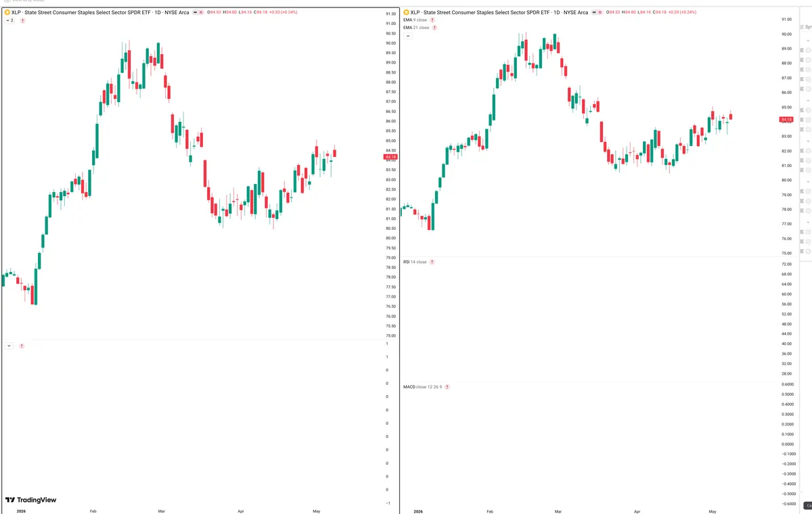Viewport: 812px width, 514px height.
Task: Click the right chart's XLP State Street symbol title
Action: (499, 12)
